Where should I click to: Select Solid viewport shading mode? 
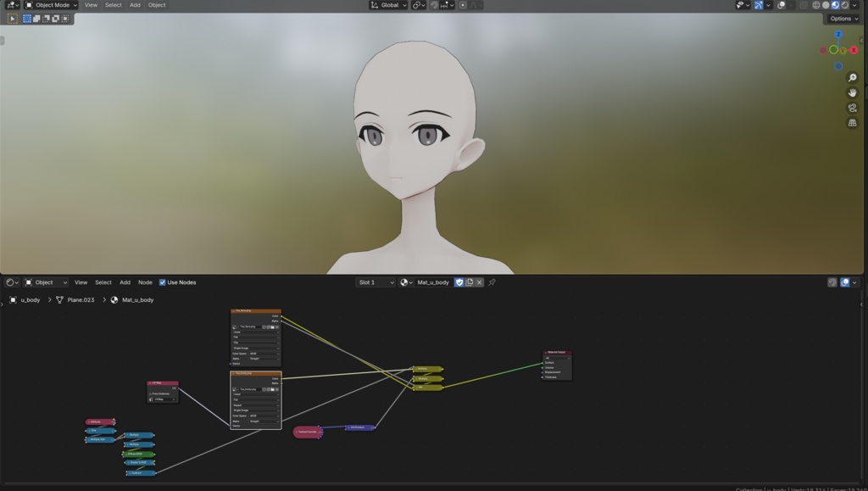826,5
